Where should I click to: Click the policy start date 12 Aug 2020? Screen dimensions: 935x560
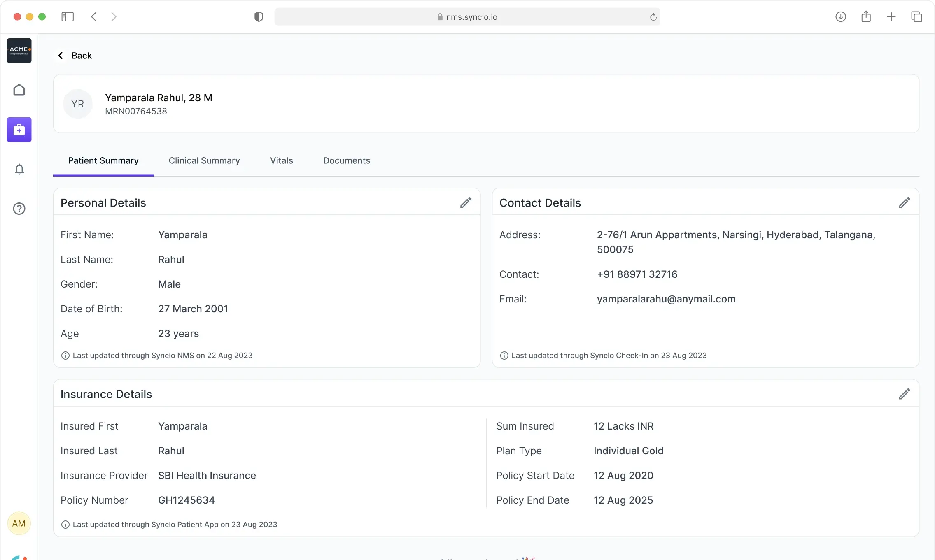(x=623, y=475)
